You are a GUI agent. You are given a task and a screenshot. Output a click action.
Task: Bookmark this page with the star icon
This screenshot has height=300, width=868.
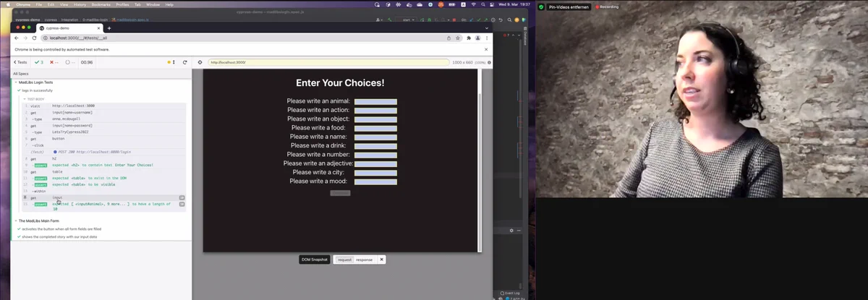(x=458, y=38)
